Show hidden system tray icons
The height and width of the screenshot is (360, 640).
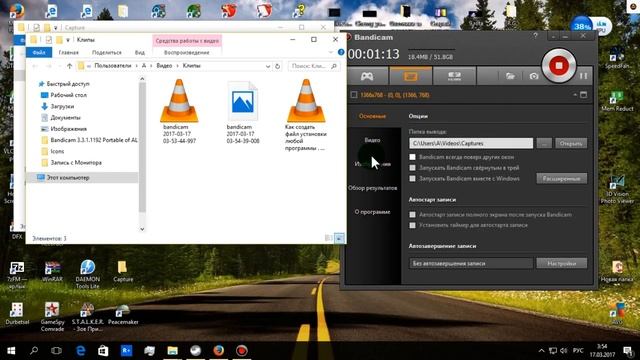point(541,351)
